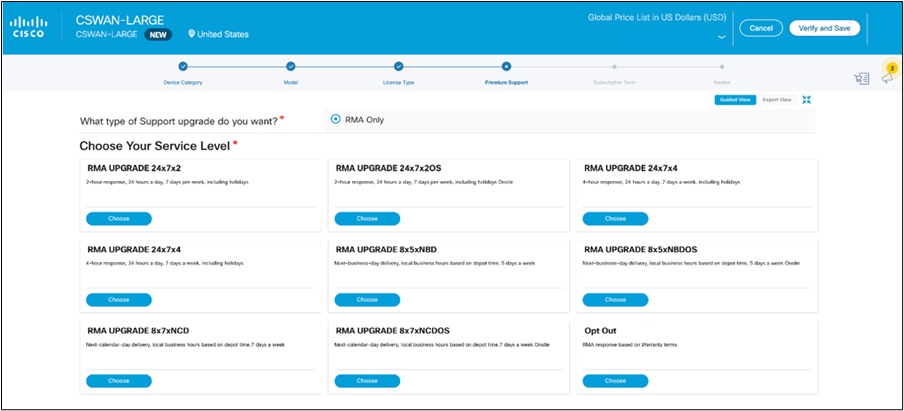Click the Cisco logo
Screen dimensions: 904x411
tap(29, 27)
